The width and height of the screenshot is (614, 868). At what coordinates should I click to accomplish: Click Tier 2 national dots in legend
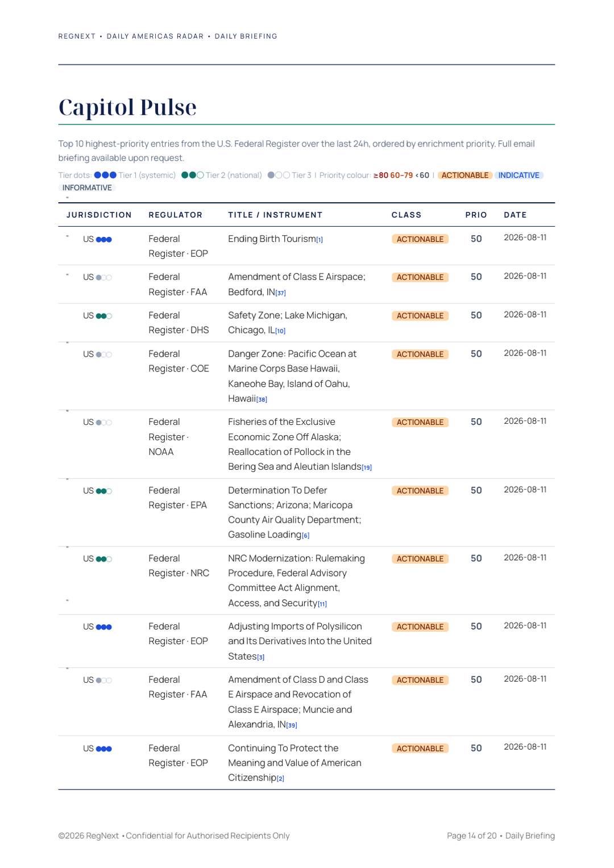pyautogui.click(x=193, y=175)
